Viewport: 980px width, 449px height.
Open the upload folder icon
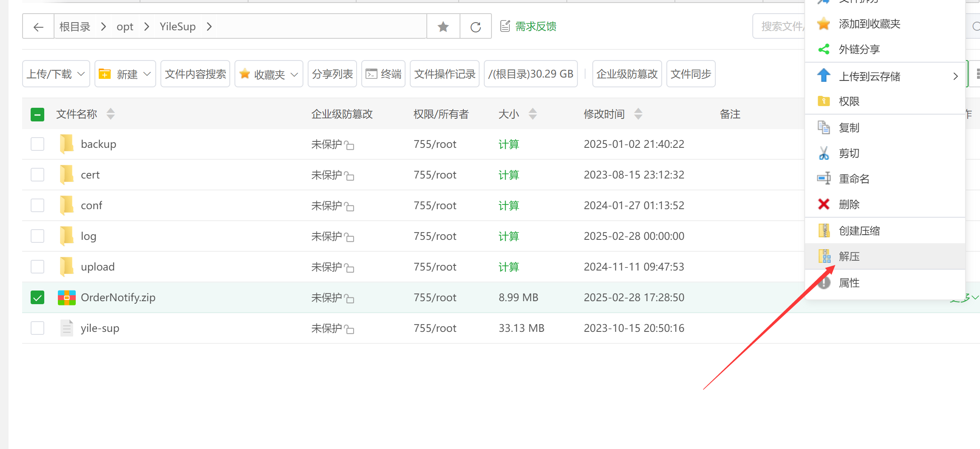tap(66, 267)
